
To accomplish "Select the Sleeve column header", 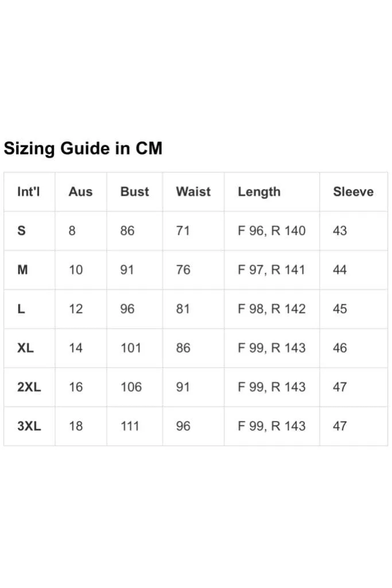I will tap(354, 192).
